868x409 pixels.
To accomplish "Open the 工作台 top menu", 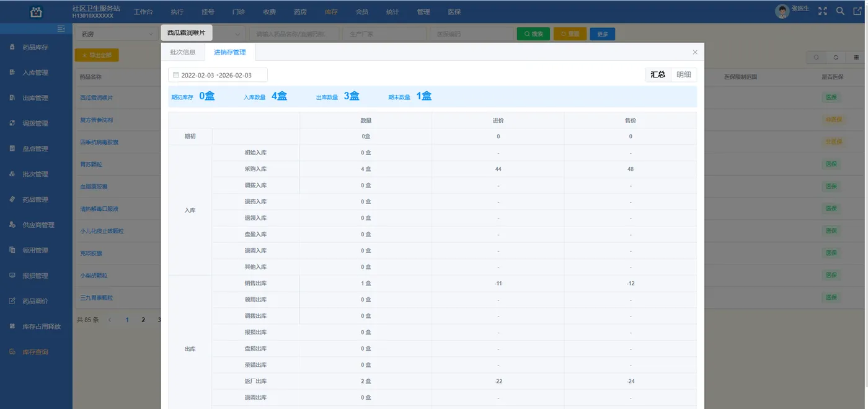I will point(143,12).
